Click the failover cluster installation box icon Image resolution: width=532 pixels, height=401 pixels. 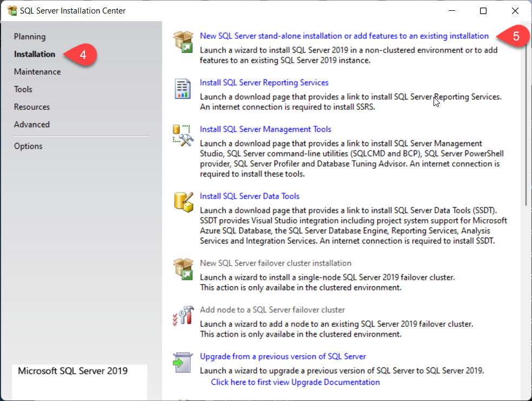click(x=183, y=269)
